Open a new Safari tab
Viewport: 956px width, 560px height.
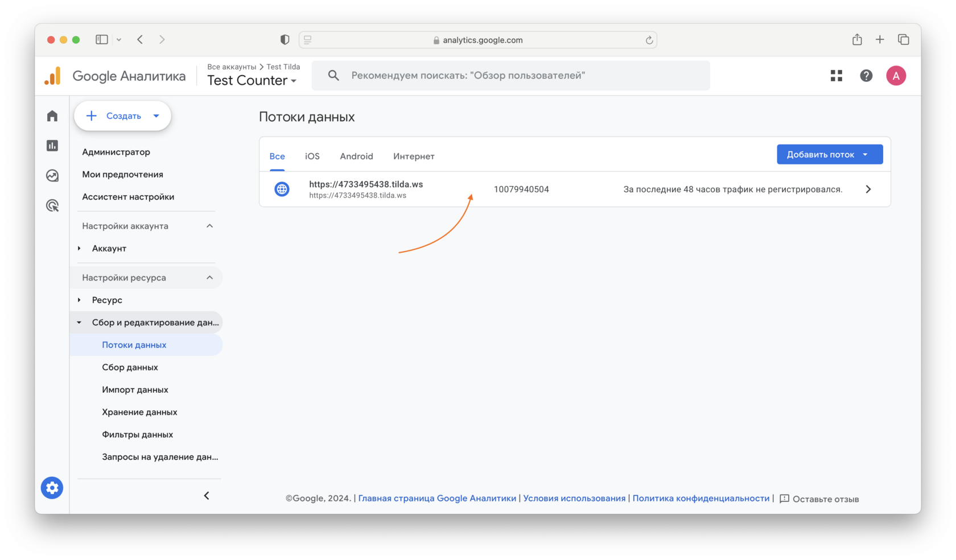pyautogui.click(x=880, y=39)
